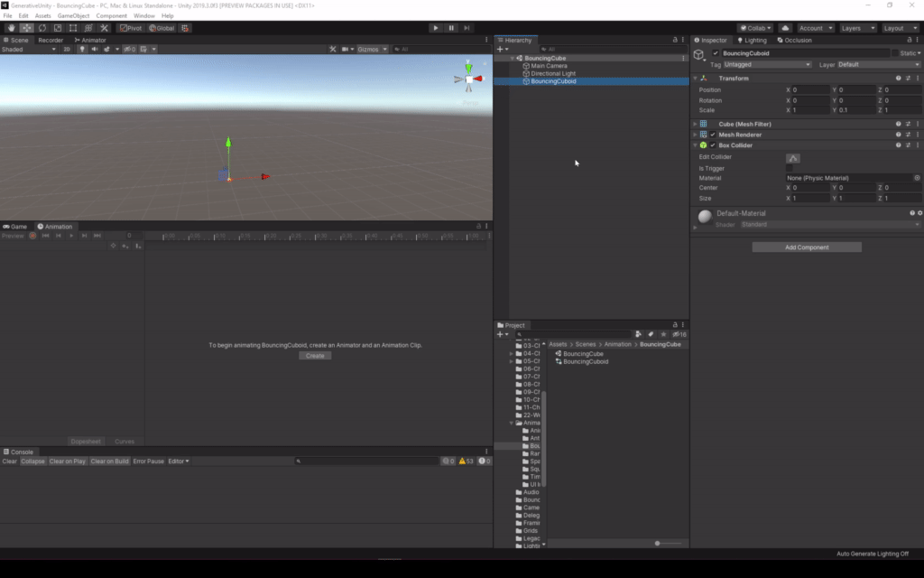Go to last animation keyframe
The width and height of the screenshot is (924, 578).
pyautogui.click(x=97, y=236)
